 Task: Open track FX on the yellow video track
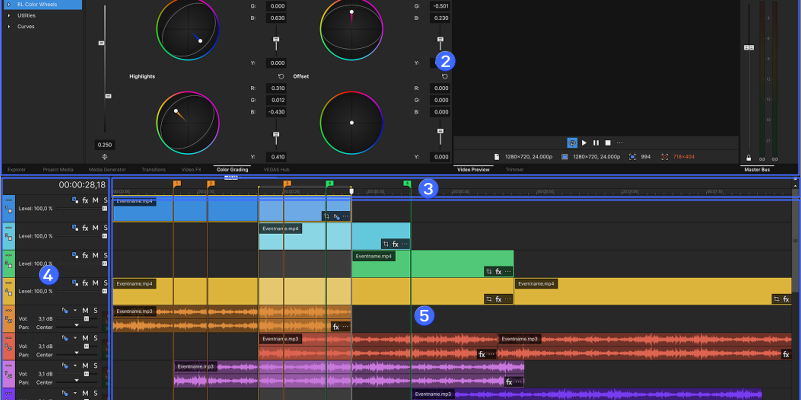click(x=85, y=283)
